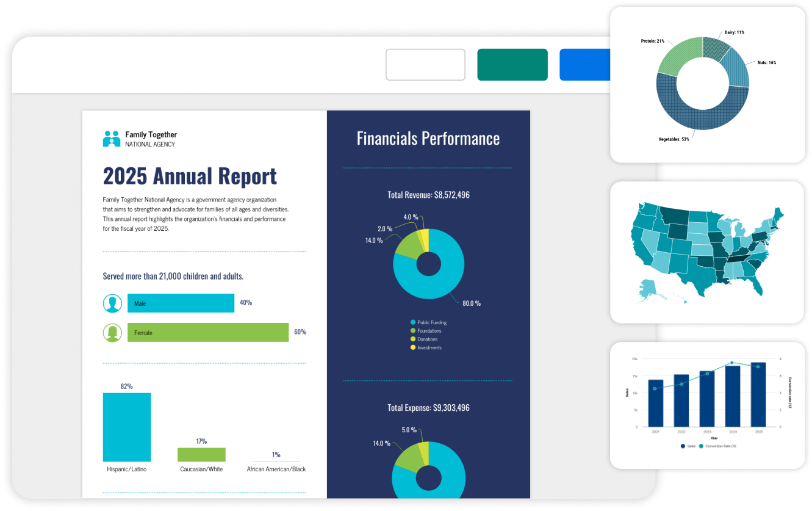Expand the Donations legend item

tap(414, 339)
